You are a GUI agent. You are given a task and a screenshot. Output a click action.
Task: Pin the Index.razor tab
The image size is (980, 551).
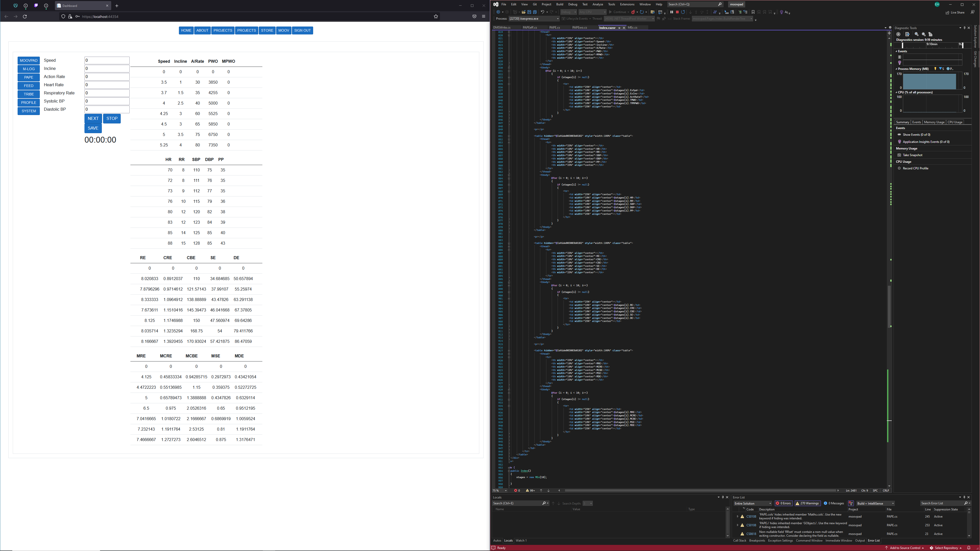coord(619,28)
